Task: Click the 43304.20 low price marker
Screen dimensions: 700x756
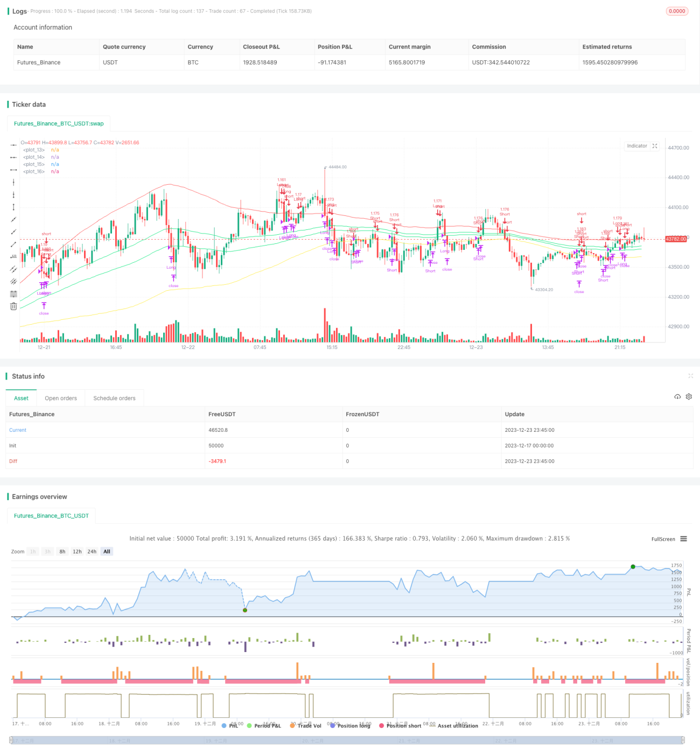Action: (544, 290)
